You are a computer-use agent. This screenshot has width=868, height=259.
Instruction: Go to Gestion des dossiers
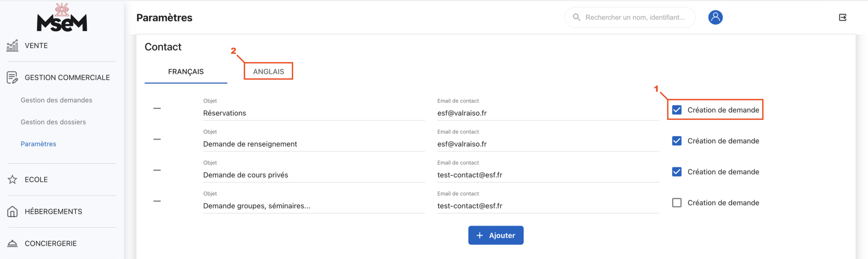point(53,122)
